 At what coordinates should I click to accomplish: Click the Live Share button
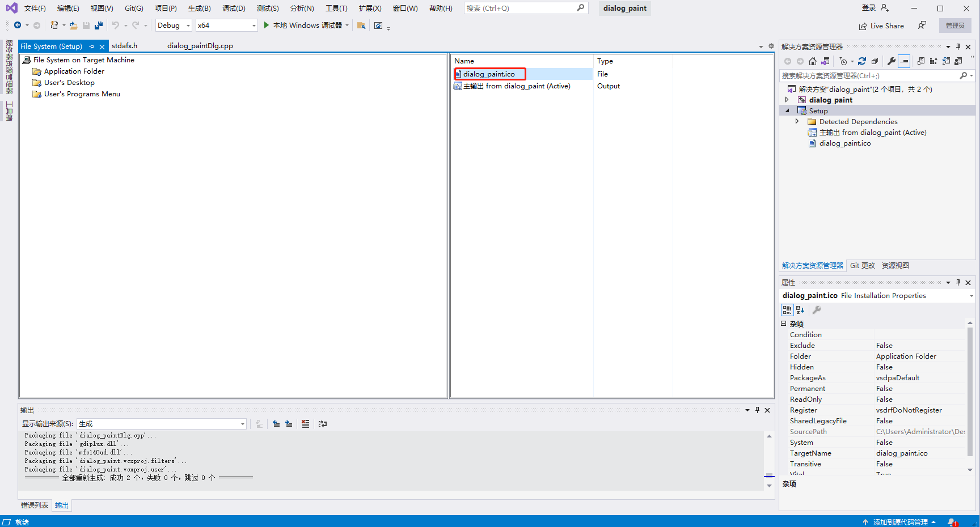click(x=881, y=25)
